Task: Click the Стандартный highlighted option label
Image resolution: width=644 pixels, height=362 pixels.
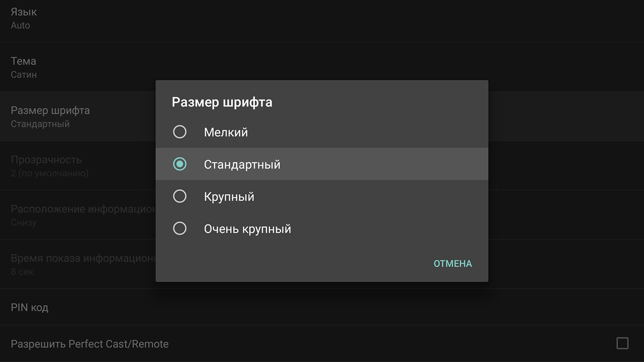Action: [x=242, y=165]
